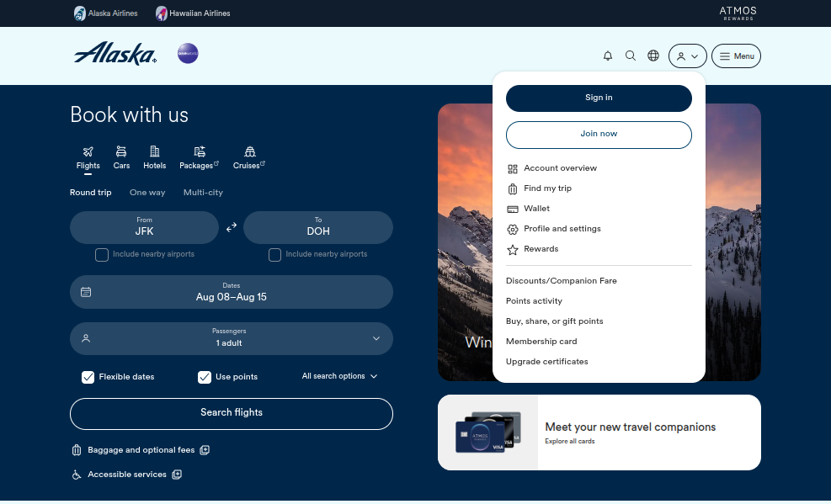Open Atmos Rewards logo link
Viewport: 831px width, 504px height.
738,13
